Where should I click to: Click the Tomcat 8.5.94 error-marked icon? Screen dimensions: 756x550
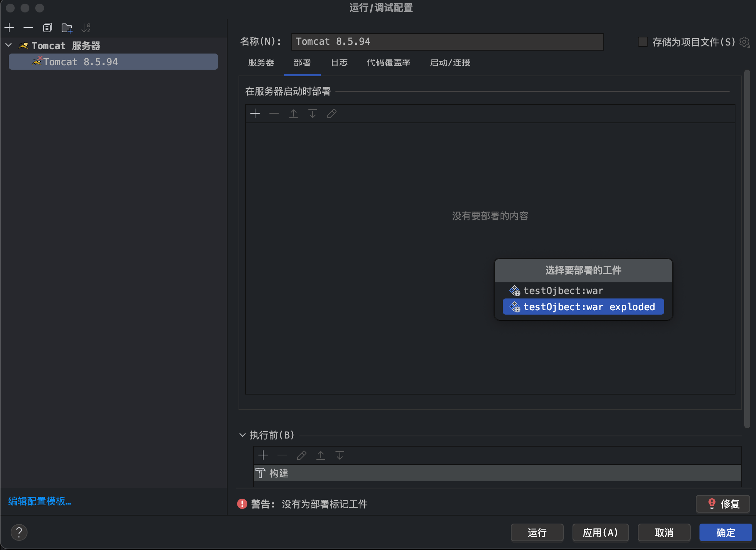click(37, 61)
